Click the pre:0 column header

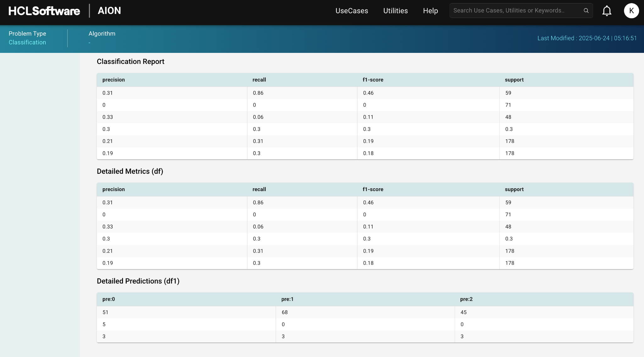(108, 299)
